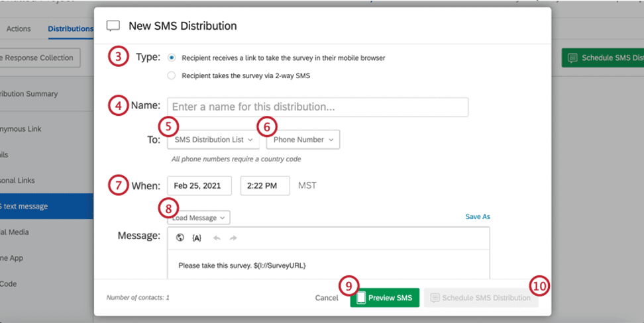Viewport: 644px width, 323px height.
Task: Expand the Phone Number dropdown
Action: (303, 140)
